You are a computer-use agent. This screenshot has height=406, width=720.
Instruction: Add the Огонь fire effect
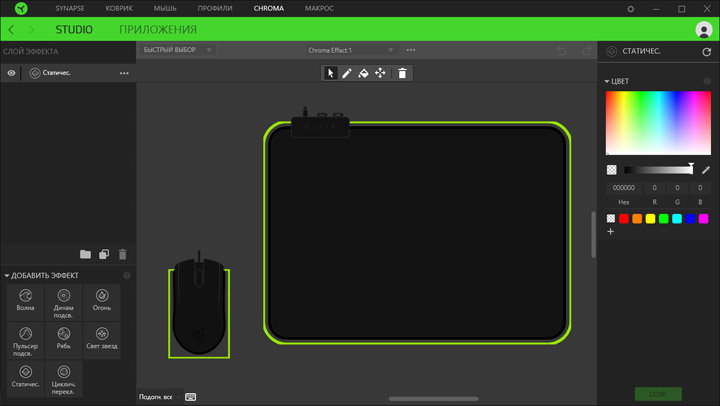(x=102, y=301)
